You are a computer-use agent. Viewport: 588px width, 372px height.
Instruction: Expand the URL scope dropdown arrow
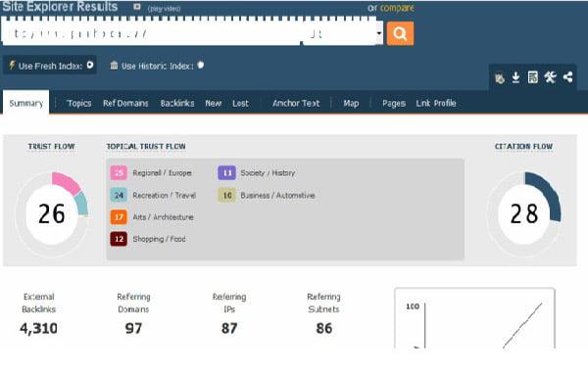click(x=379, y=33)
